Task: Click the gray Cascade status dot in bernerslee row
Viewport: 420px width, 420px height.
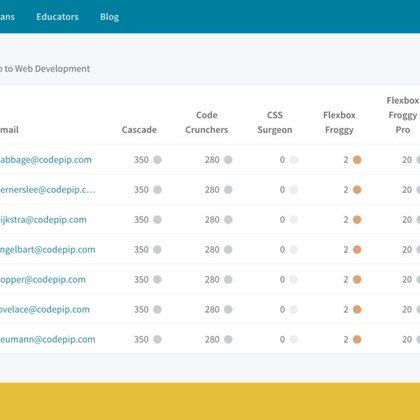Action: [x=157, y=190]
